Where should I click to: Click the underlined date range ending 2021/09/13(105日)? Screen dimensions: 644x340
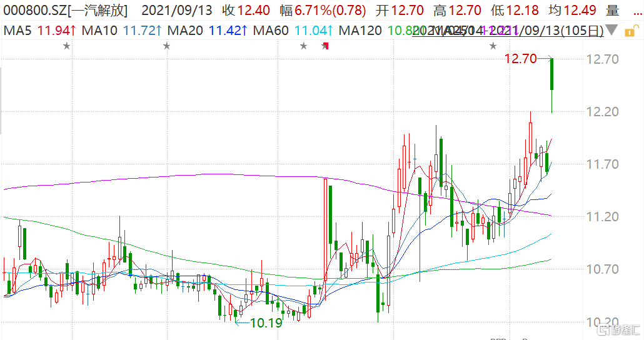pyautogui.click(x=508, y=31)
